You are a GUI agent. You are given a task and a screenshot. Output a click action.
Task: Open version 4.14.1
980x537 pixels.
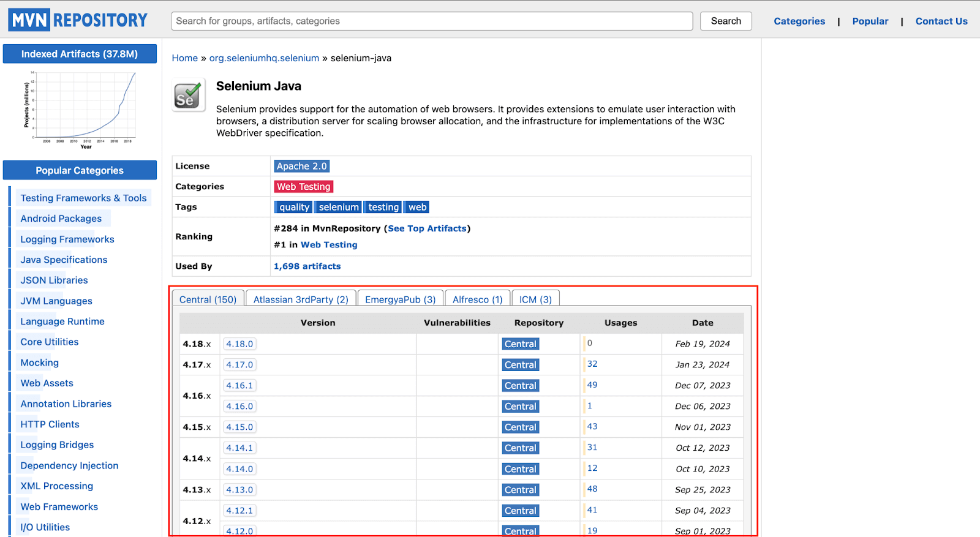click(x=239, y=448)
